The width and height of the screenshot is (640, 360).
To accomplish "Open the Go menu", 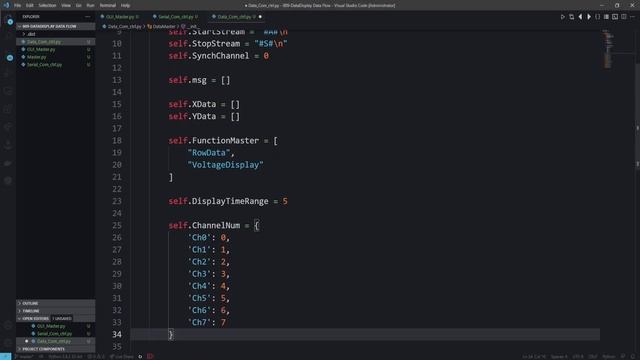I will [78, 5].
